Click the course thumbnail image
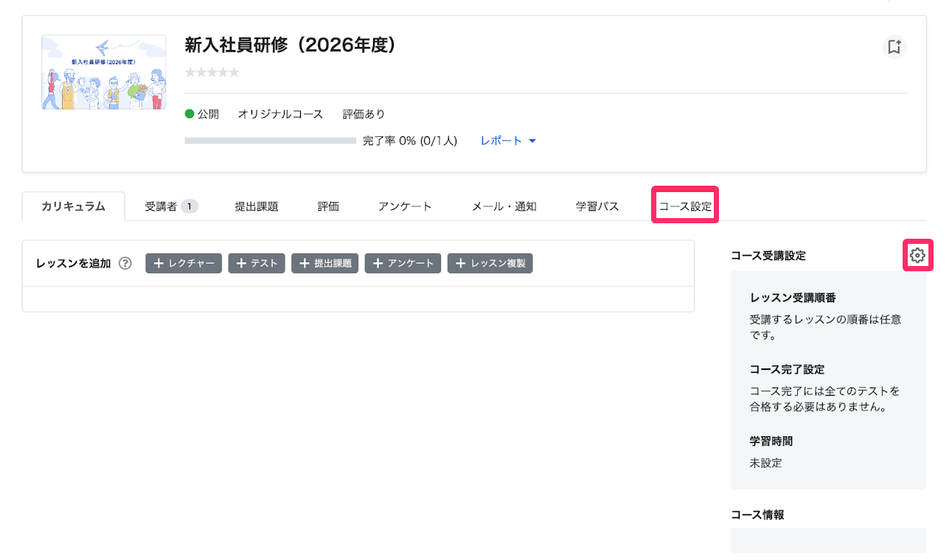Image resolution: width=952 pixels, height=560 pixels. [104, 72]
